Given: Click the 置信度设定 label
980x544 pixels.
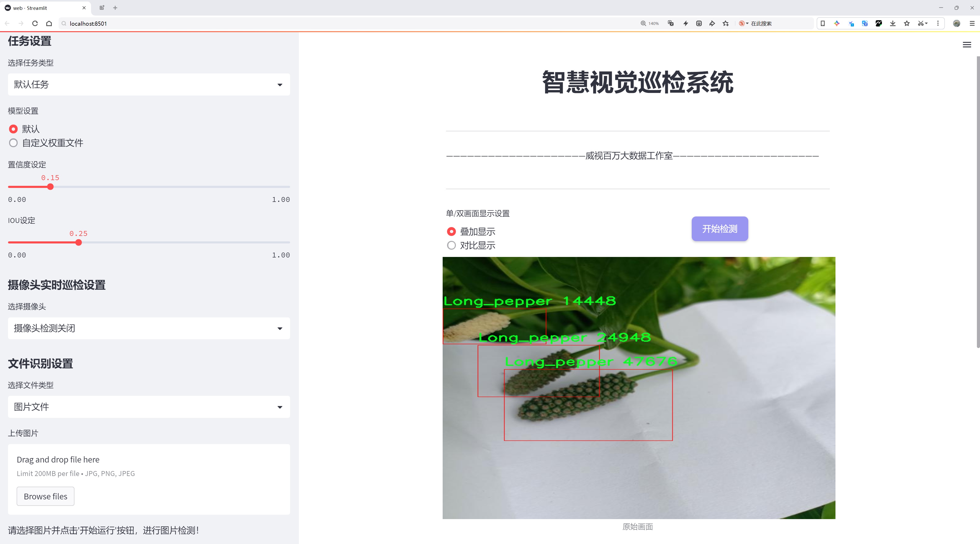Looking at the screenshot, I should tap(27, 165).
